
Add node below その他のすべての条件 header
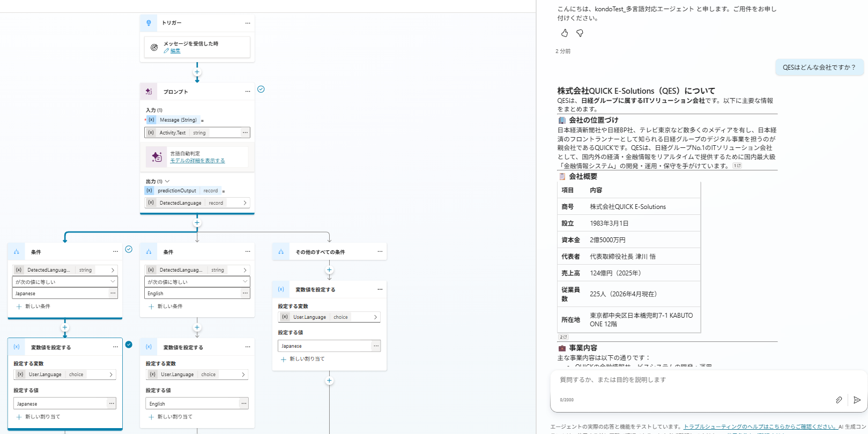point(329,270)
